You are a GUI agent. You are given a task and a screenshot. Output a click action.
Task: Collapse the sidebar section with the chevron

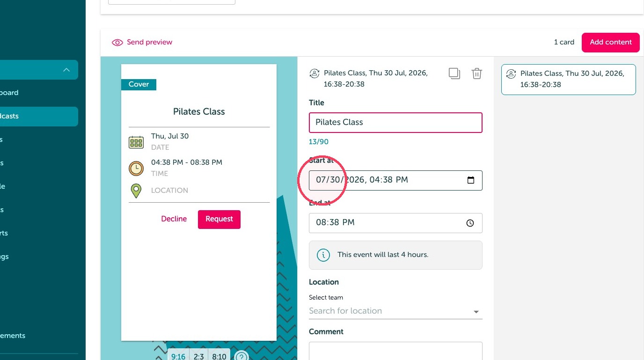(66, 70)
